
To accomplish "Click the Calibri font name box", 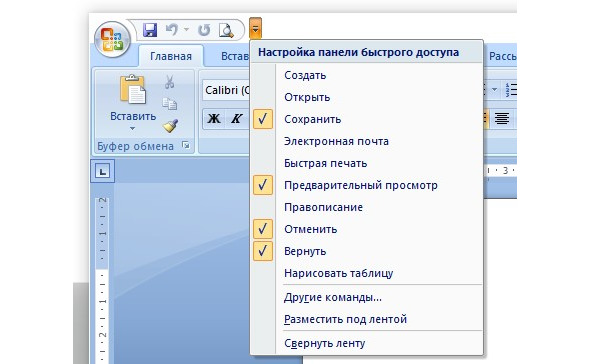I will [227, 90].
